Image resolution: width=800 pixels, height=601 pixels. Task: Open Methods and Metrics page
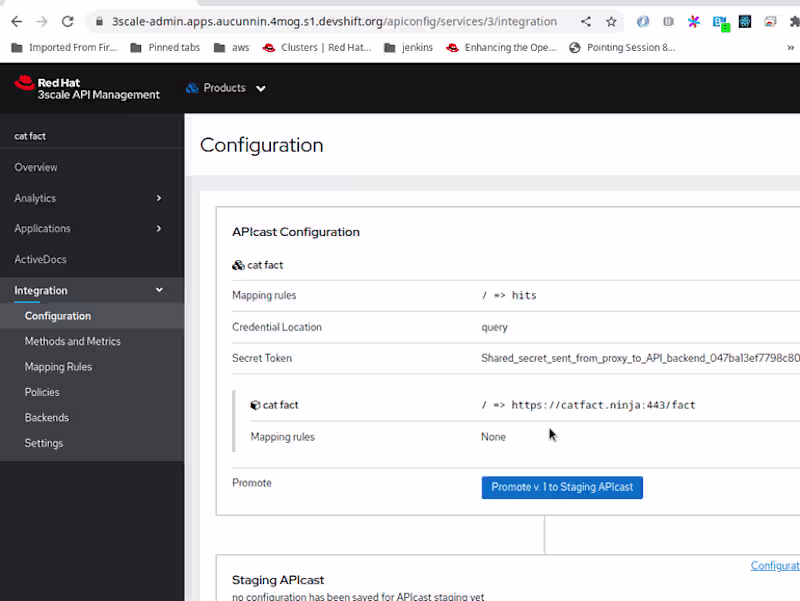click(72, 341)
